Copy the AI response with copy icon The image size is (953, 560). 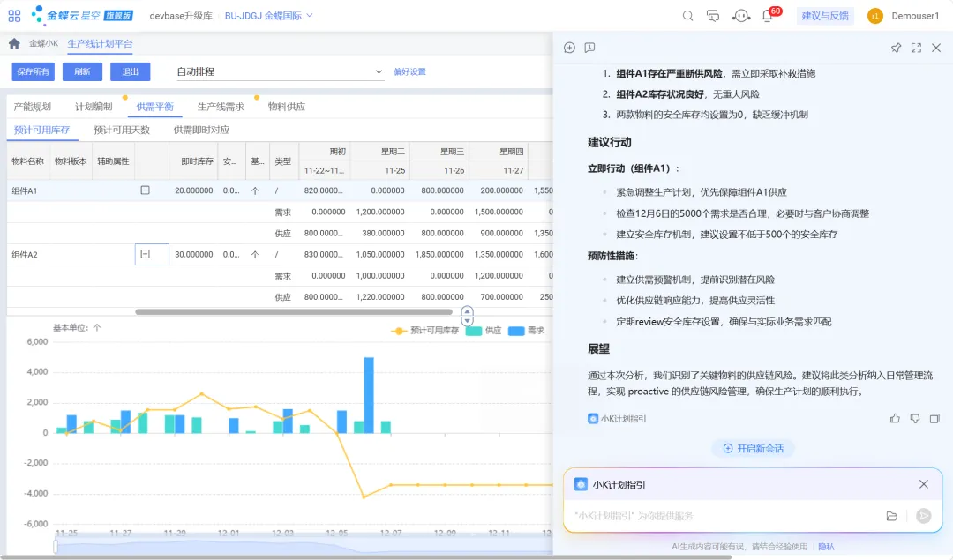click(934, 418)
